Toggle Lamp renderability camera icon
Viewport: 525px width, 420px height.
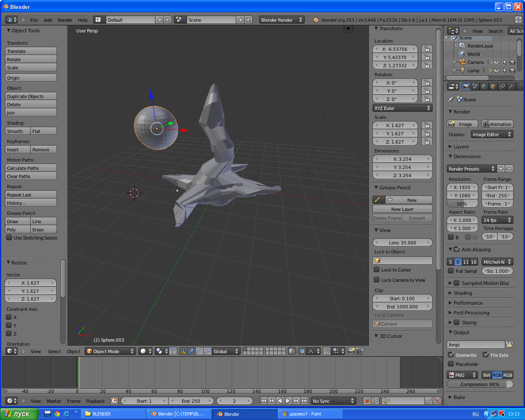(512, 71)
